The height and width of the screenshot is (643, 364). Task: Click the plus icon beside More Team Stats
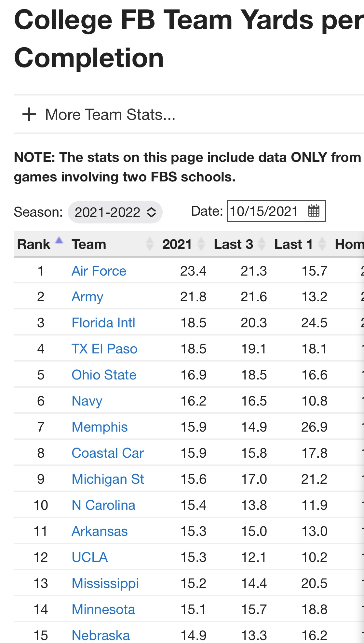click(29, 115)
